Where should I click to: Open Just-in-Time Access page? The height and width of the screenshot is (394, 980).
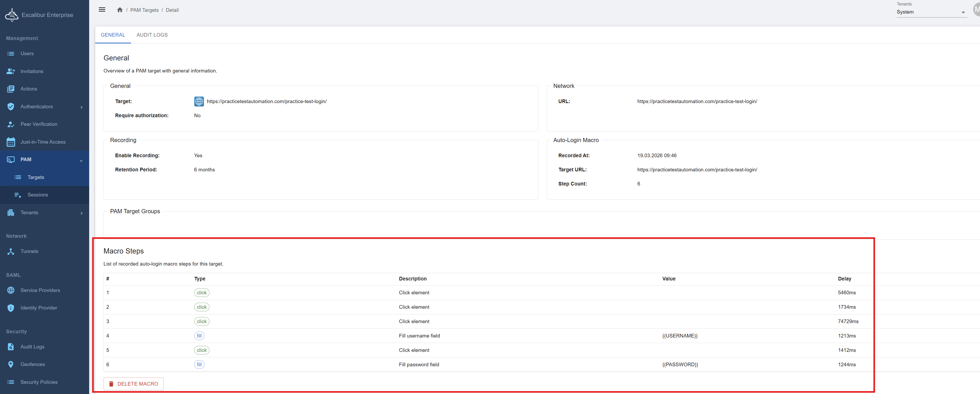pyautogui.click(x=43, y=142)
